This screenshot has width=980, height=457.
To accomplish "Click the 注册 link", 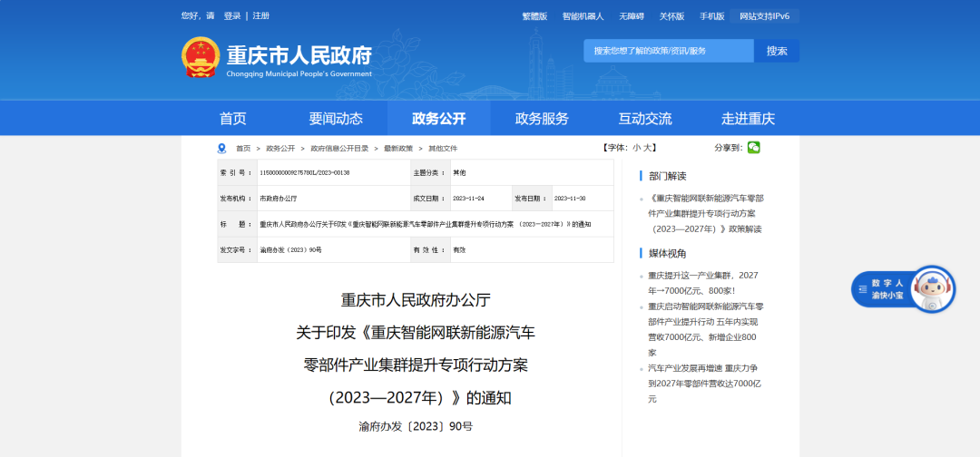I will point(261,15).
